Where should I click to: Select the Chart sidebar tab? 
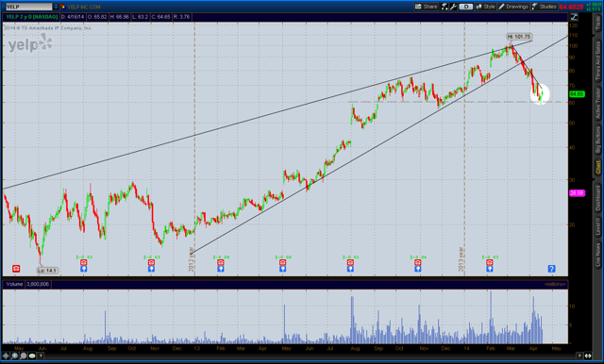[598, 167]
